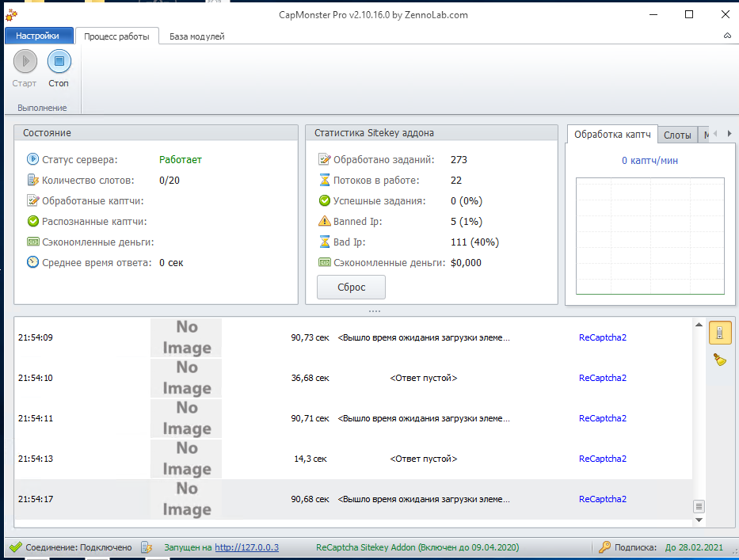Screen dimensions: 739x560
Task: Open the База модулей tab
Action: pos(196,36)
